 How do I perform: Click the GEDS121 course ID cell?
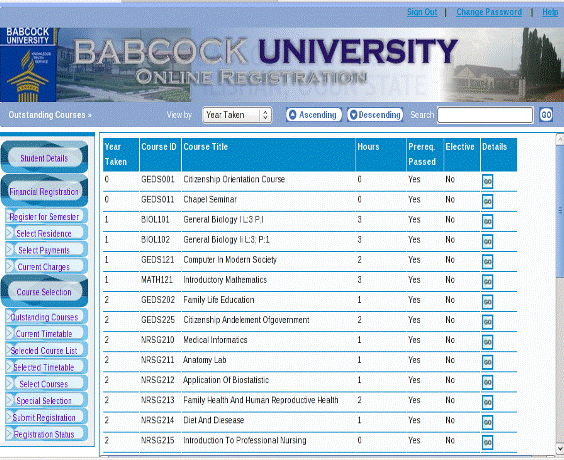(158, 260)
